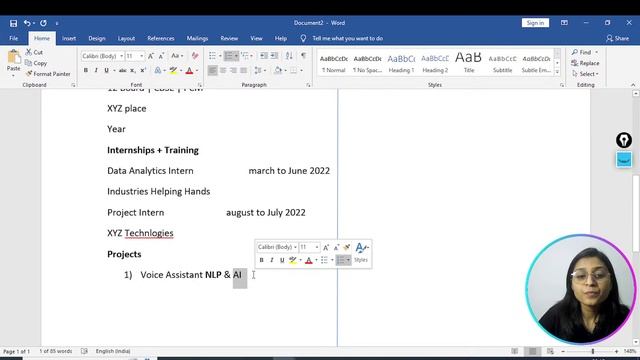Screen dimensions: 640x360
Task: Decrease paragraph indent
Action: (x=264, y=56)
